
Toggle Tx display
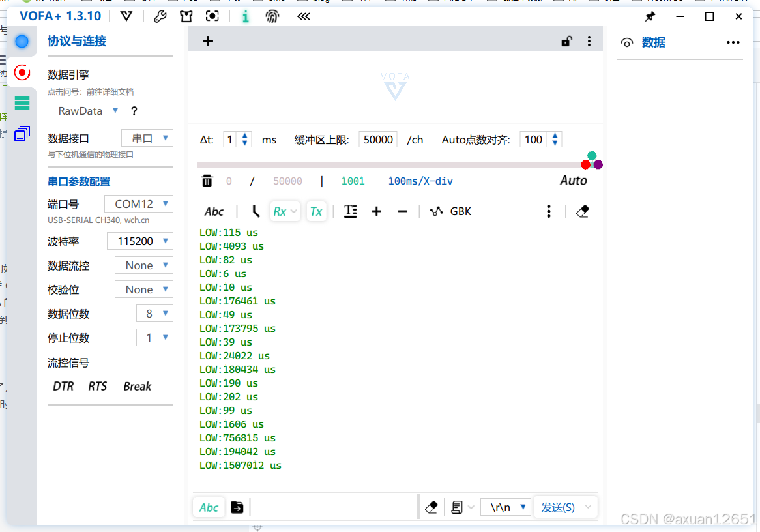(317, 211)
